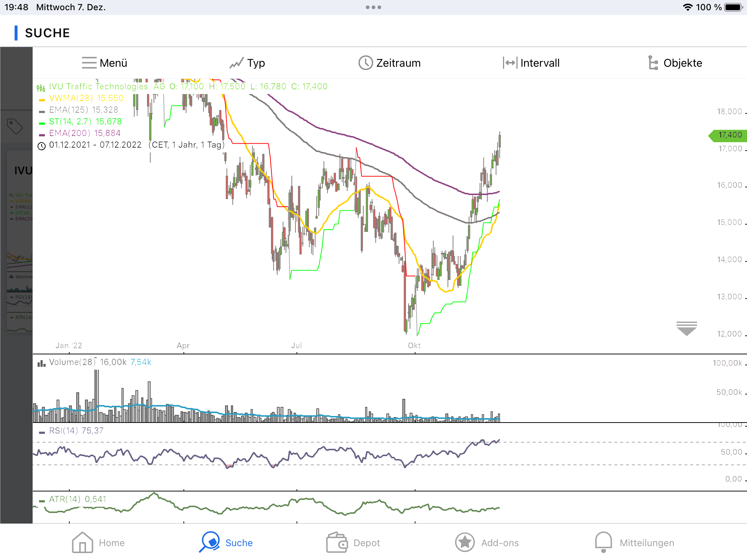Open the Objekte tree icon
The width and height of the screenshot is (747, 560).
[653, 63]
